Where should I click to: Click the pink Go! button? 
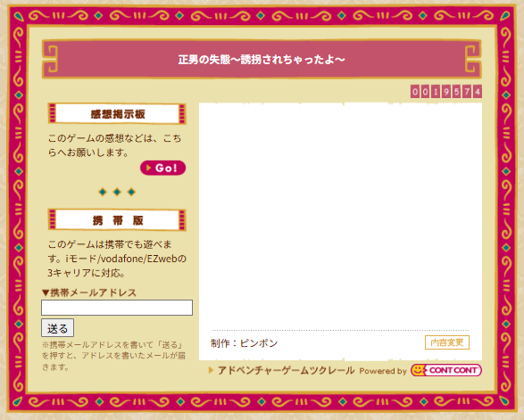162,168
